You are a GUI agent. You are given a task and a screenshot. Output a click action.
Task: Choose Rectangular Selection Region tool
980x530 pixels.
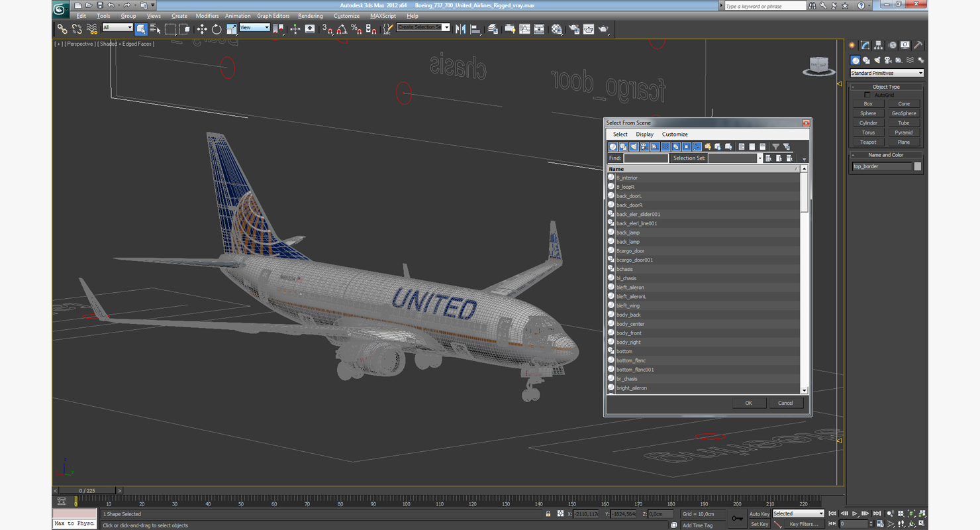(170, 28)
